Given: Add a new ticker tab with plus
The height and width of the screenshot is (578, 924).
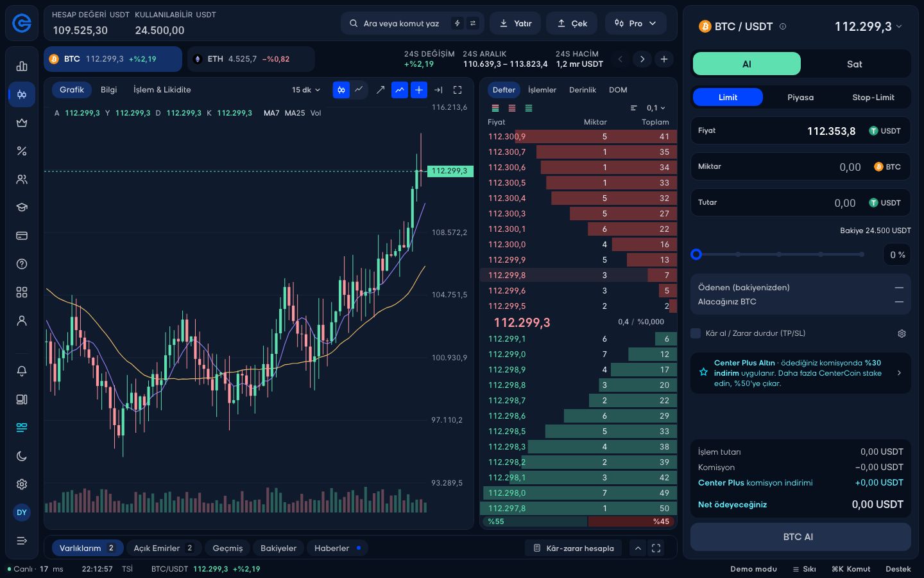Looking at the screenshot, I should pyautogui.click(x=664, y=59).
